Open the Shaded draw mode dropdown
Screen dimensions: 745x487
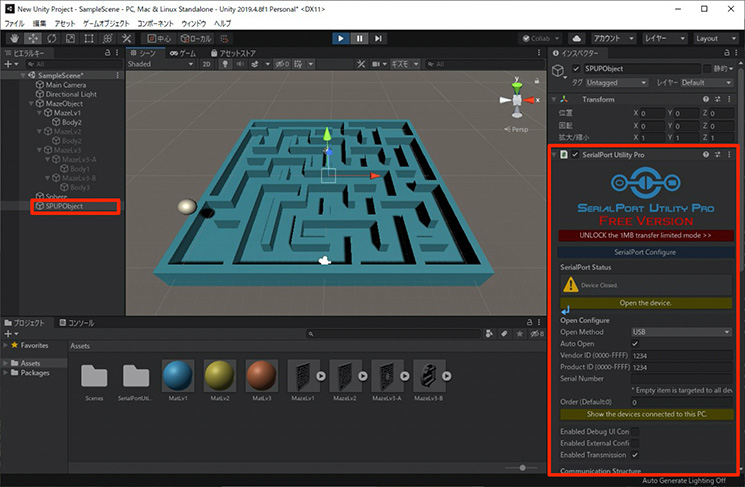[x=160, y=64]
